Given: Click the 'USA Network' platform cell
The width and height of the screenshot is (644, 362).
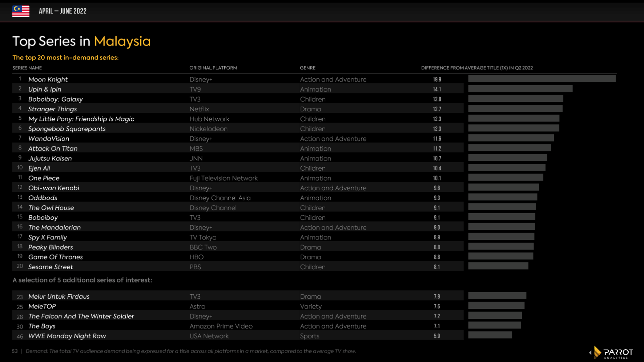Looking at the screenshot, I should 209,336.
